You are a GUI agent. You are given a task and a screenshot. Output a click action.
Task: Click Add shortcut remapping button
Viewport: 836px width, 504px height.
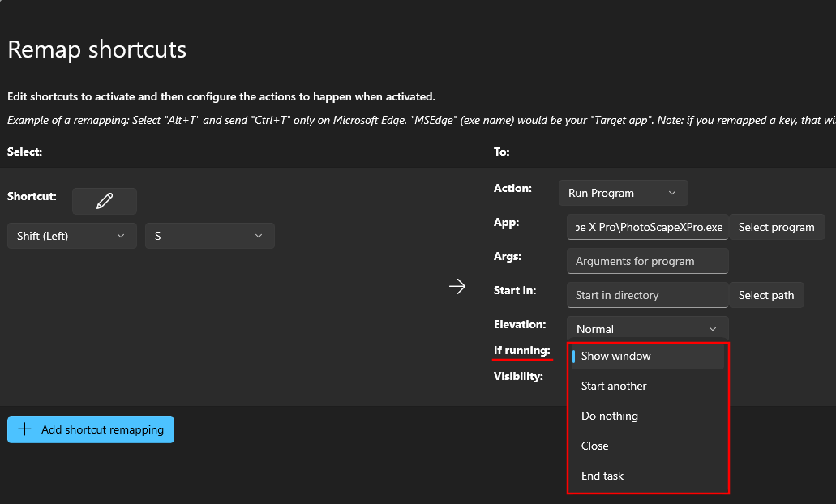(x=91, y=429)
